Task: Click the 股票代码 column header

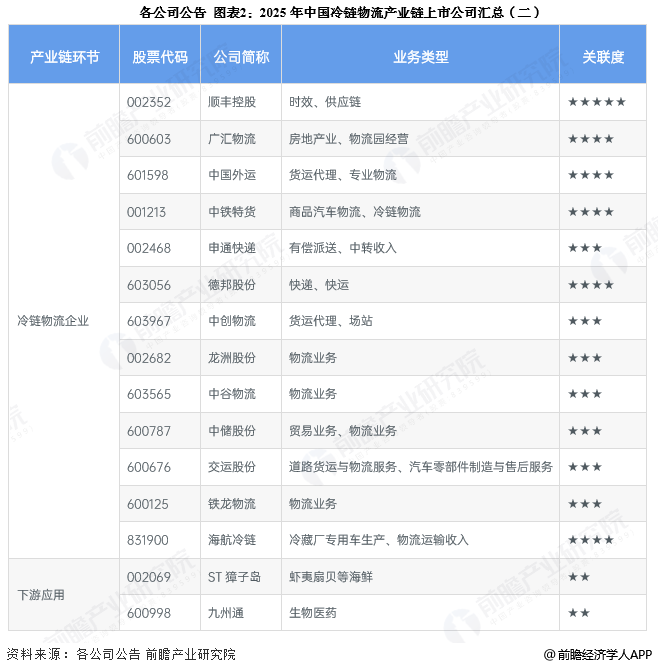Action: click(160, 56)
